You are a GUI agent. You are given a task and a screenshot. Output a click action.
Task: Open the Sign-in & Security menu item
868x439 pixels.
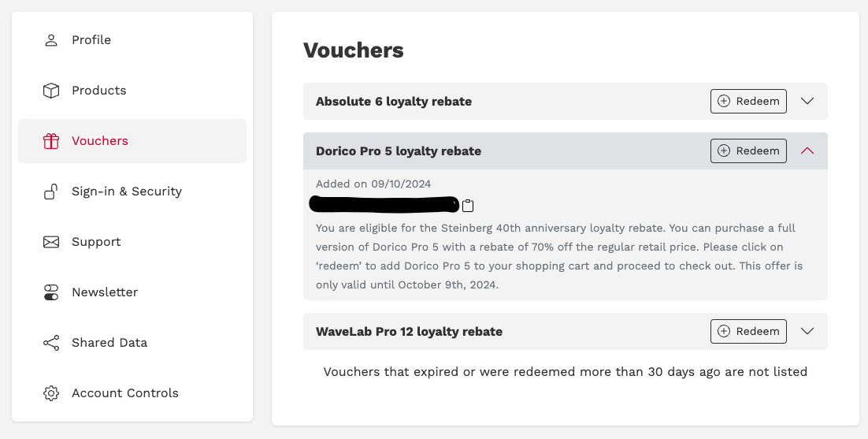(132, 192)
